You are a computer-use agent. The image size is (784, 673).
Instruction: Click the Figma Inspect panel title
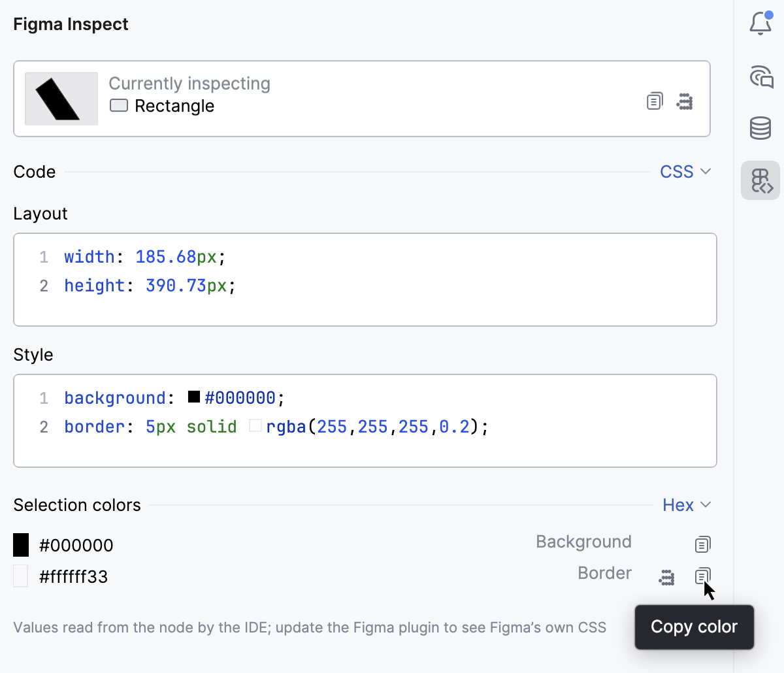click(71, 24)
